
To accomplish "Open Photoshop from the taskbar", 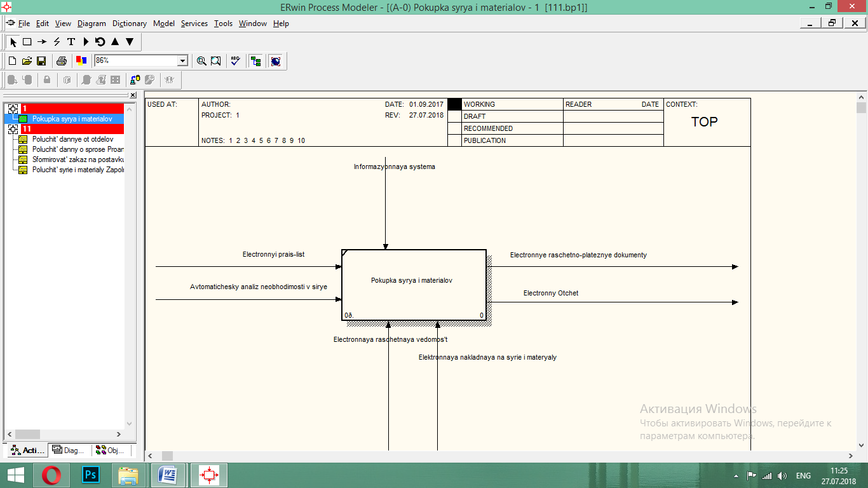I will tap(92, 475).
